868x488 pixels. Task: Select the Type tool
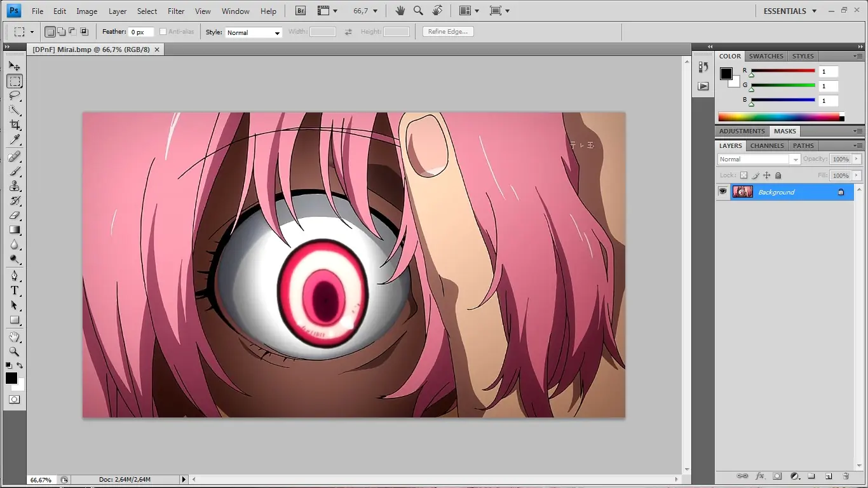[x=14, y=290]
